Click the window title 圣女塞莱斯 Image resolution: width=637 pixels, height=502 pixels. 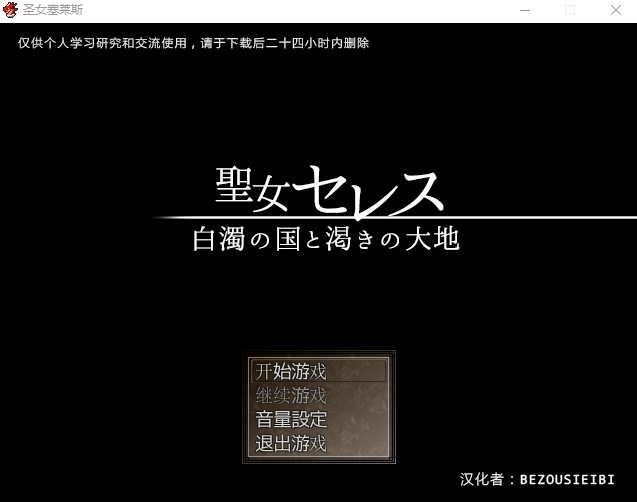[x=53, y=10]
